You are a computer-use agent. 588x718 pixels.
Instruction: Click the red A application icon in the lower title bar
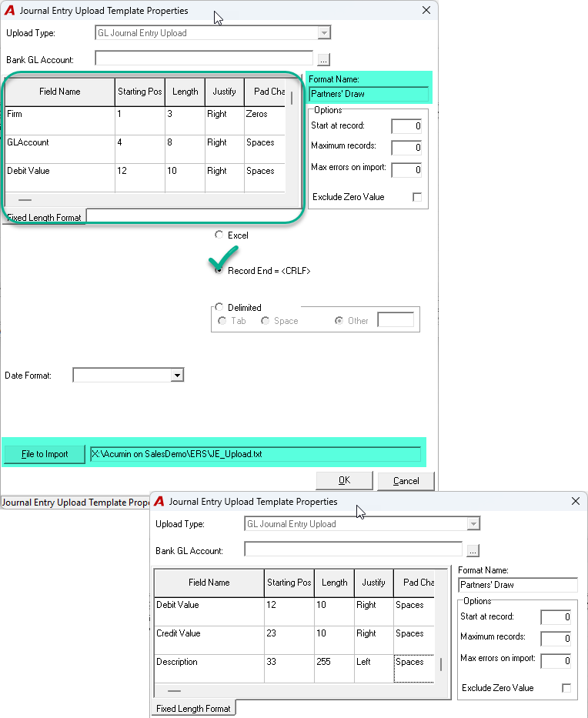[x=159, y=502]
